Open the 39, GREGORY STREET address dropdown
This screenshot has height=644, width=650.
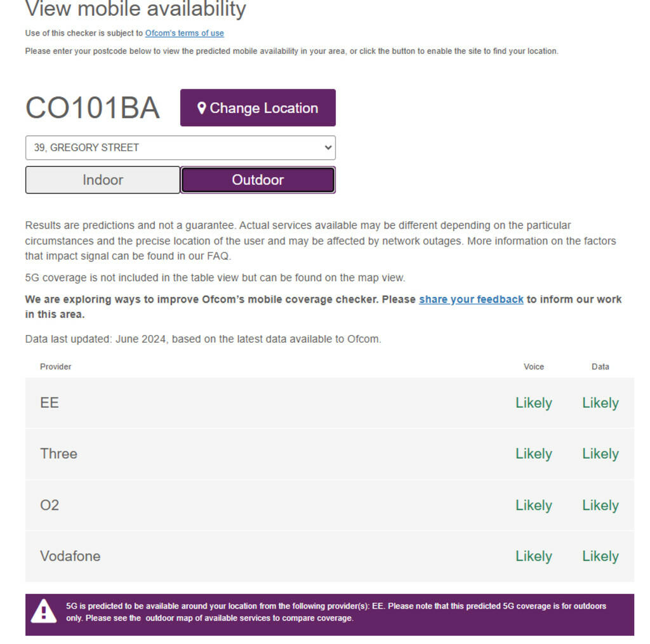180,147
